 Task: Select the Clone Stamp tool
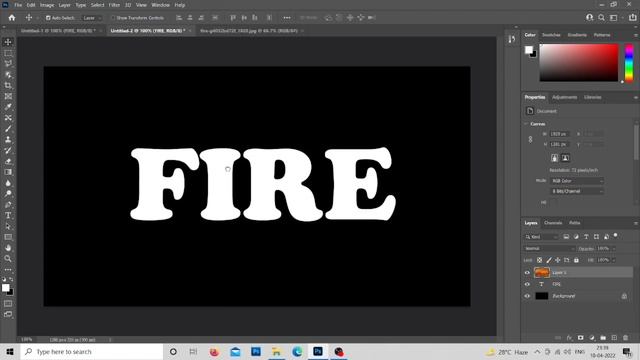point(8,139)
